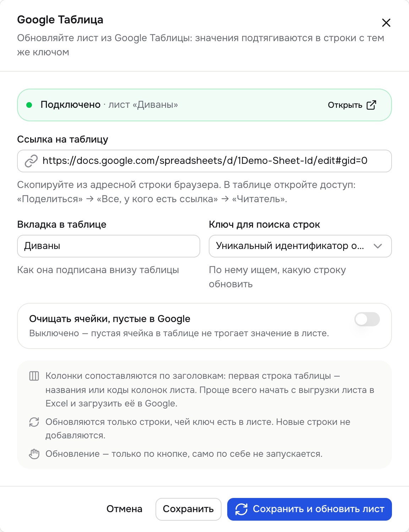Click the Очищать ячейки, пустые в Google heading
Viewport: 409px width, 532px height.
[x=110, y=319]
